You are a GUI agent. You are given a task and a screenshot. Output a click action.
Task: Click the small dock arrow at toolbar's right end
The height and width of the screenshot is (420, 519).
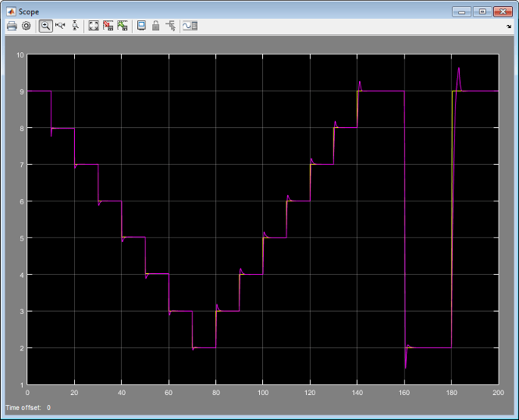pyautogui.click(x=509, y=27)
